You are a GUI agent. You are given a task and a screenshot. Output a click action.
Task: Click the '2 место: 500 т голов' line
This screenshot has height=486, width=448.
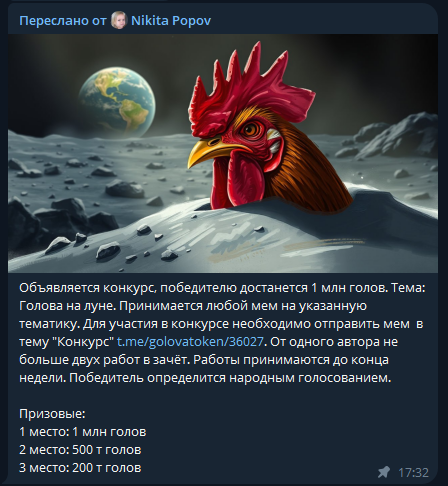(80, 450)
